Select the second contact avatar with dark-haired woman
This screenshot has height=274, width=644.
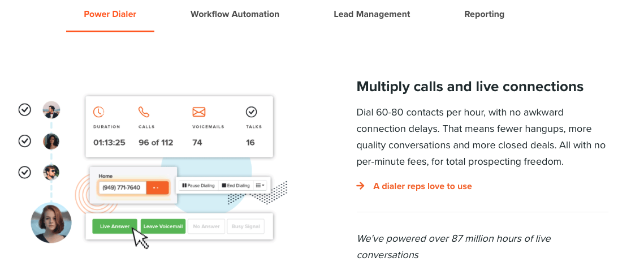tap(51, 141)
